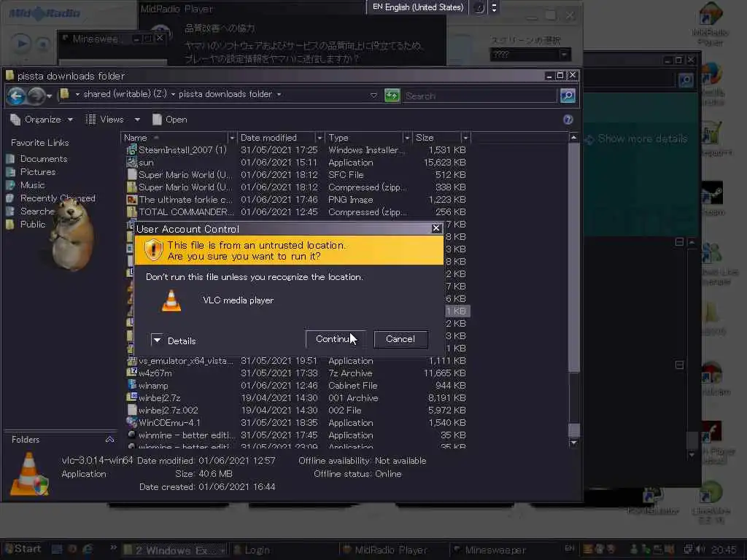Go back with the Explorer back arrow
Screen dimensions: 747x560
pos(16,96)
